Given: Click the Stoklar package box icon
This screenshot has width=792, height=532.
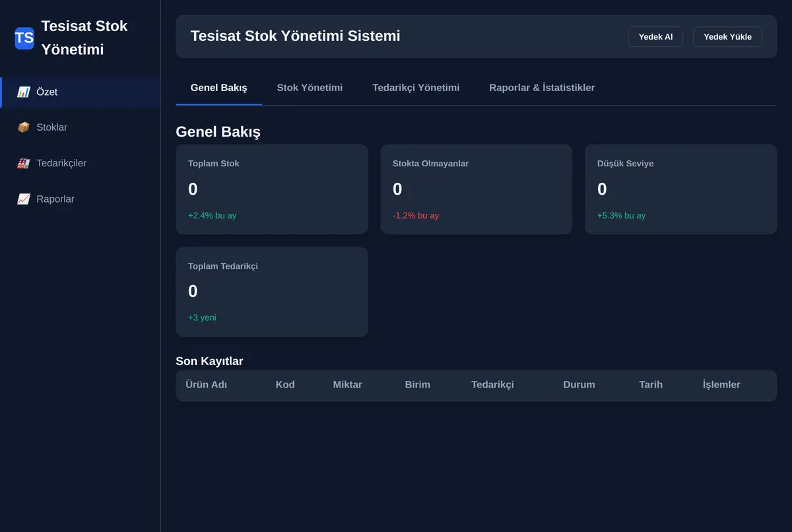Looking at the screenshot, I should (23, 127).
